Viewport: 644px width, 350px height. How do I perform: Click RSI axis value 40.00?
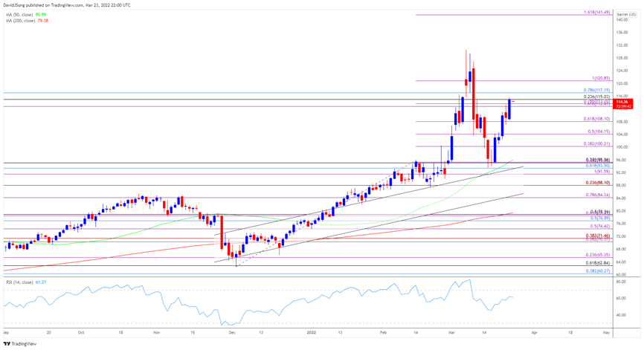pyautogui.click(x=621, y=315)
